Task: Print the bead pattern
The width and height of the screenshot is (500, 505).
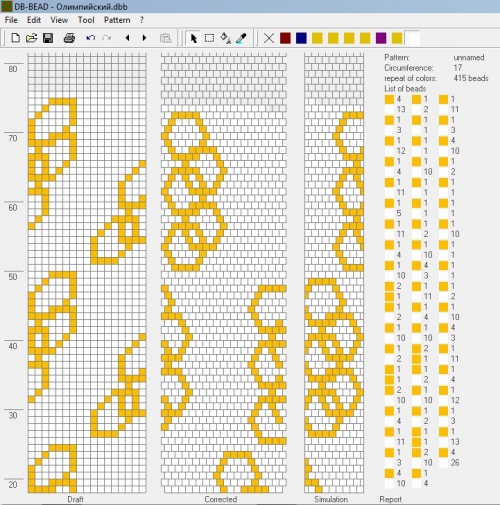Action: pos(69,38)
